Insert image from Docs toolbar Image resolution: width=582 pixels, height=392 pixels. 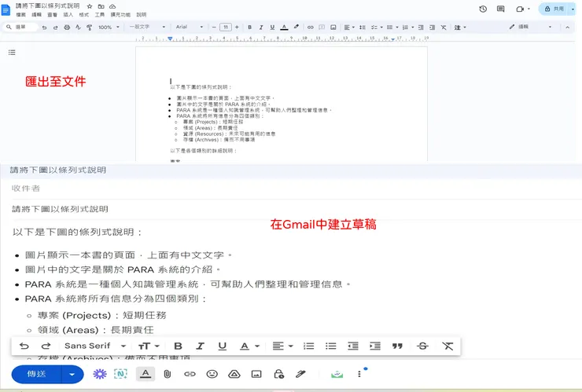[x=333, y=27]
